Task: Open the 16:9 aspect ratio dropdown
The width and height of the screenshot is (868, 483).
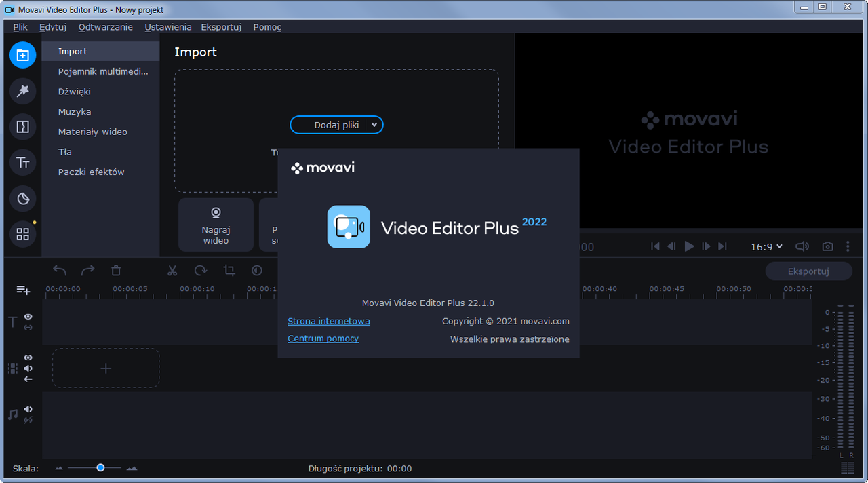Action: coord(766,246)
